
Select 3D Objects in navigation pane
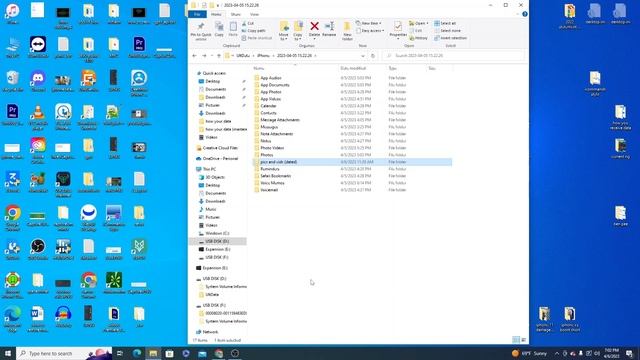(215, 177)
